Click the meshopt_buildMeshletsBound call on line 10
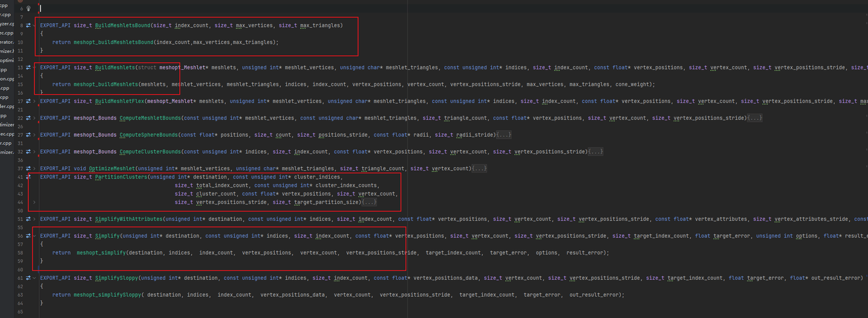The image size is (868, 318). tap(113, 42)
